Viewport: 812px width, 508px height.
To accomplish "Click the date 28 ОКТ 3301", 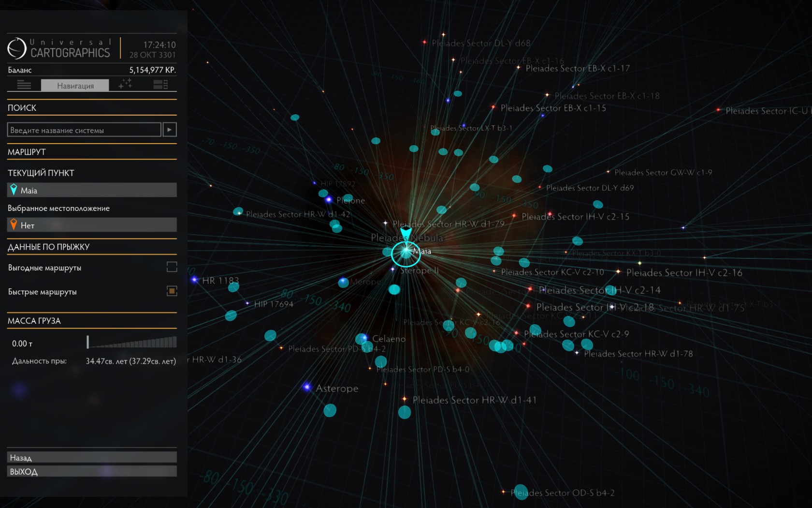I will click(152, 55).
